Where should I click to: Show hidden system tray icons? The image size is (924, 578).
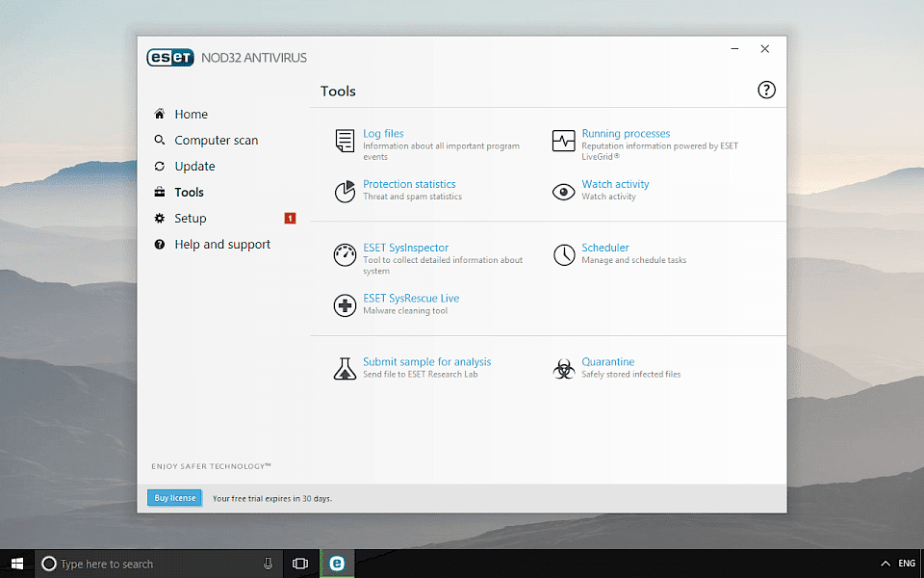(885, 564)
